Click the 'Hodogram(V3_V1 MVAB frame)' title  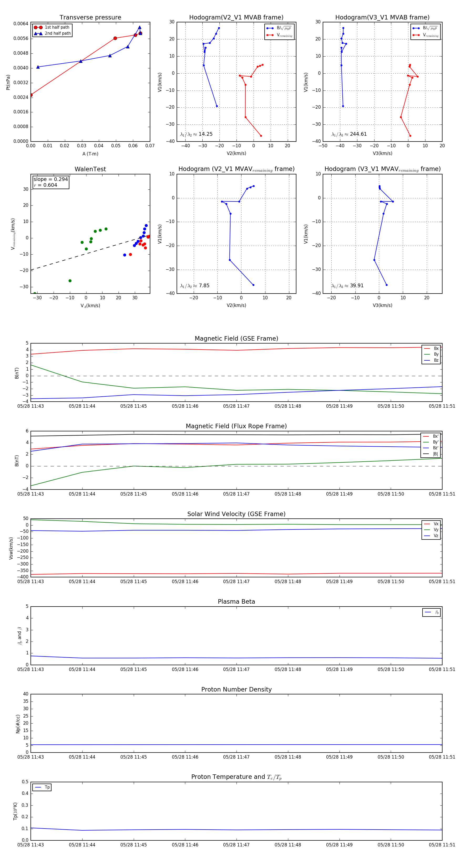tap(382, 18)
